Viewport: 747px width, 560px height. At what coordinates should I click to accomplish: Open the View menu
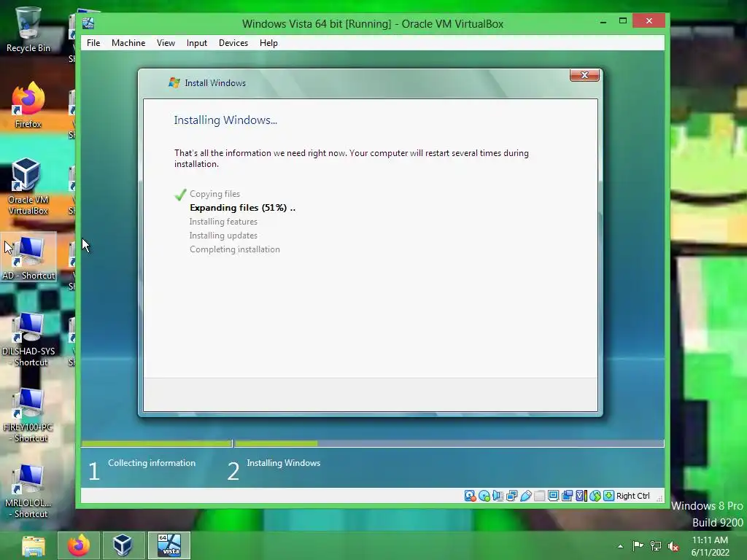166,43
